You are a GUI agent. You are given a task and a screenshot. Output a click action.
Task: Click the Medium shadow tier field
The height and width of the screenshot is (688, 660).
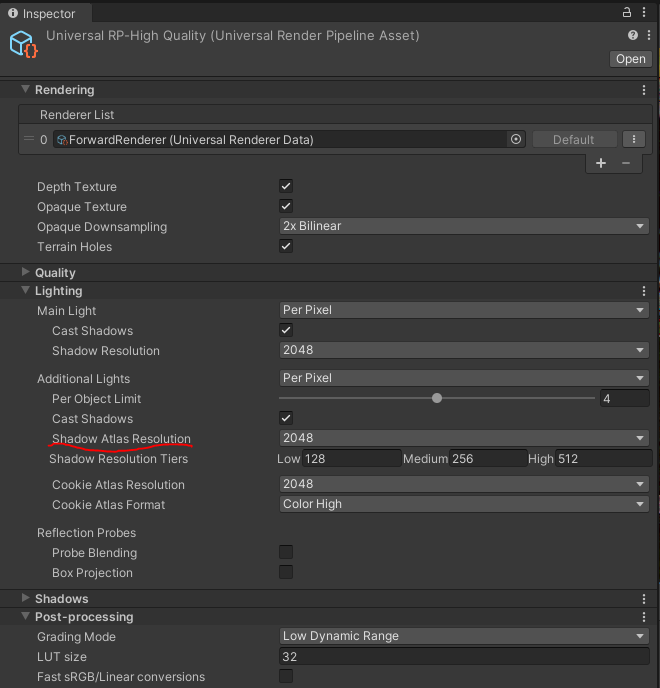pos(488,459)
